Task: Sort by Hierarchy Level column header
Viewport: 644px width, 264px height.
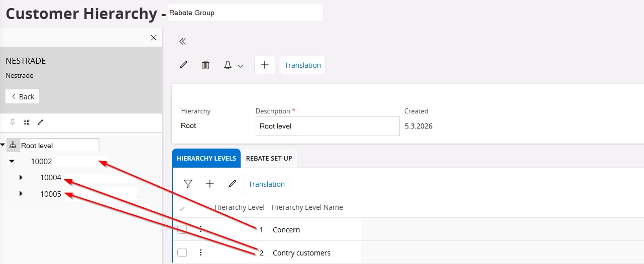Action: pyautogui.click(x=240, y=207)
